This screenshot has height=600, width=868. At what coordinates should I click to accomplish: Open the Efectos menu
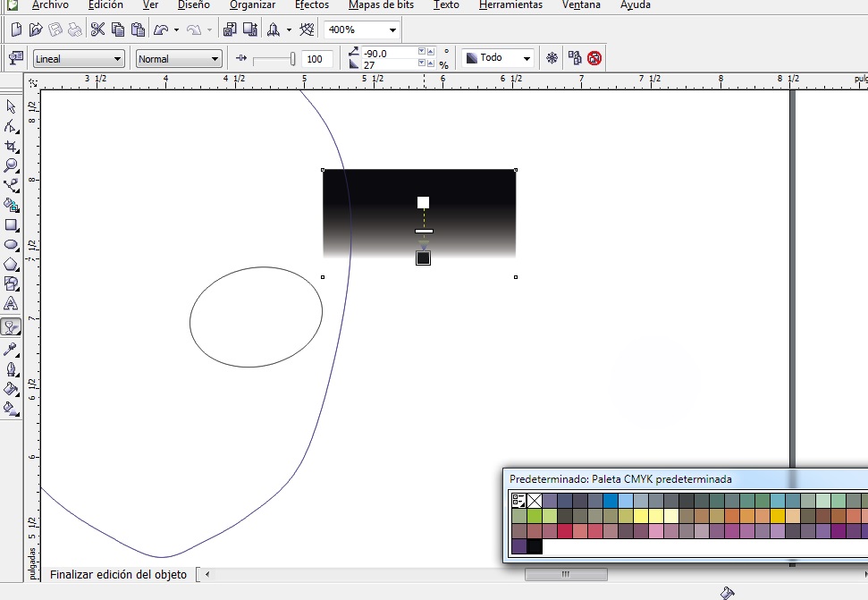click(x=312, y=5)
